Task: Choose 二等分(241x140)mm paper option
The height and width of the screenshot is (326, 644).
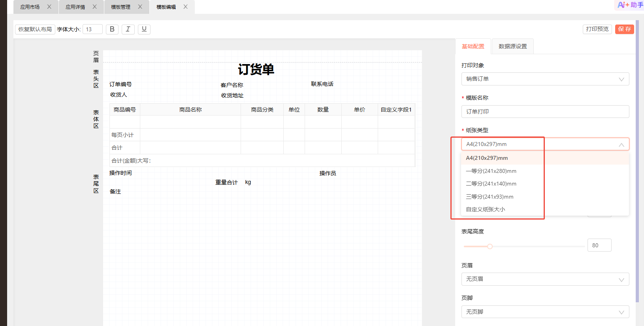Action: [x=545, y=184]
